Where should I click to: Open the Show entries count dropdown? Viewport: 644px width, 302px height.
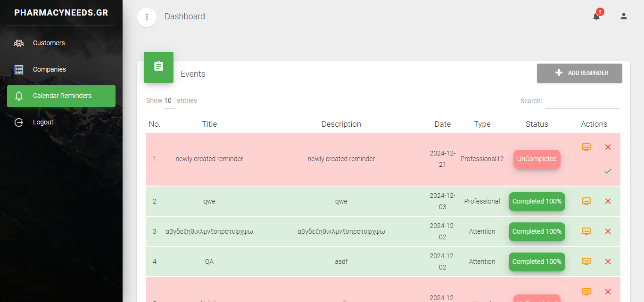click(169, 101)
